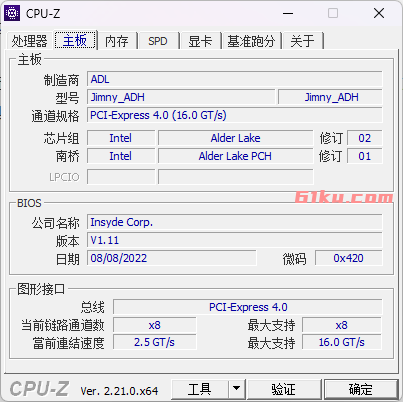Open the 内存 tab
This screenshot has width=403, height=402.
tap(117, 41)
